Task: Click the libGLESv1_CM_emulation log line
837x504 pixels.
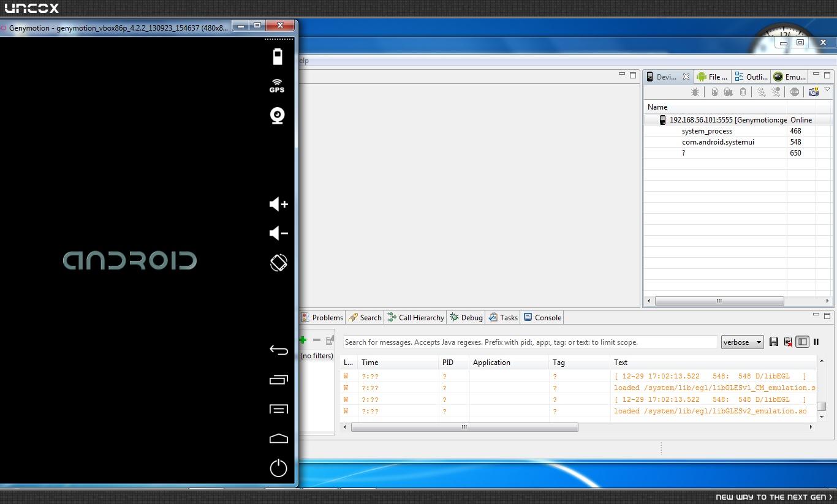Action: coord(715,388)
